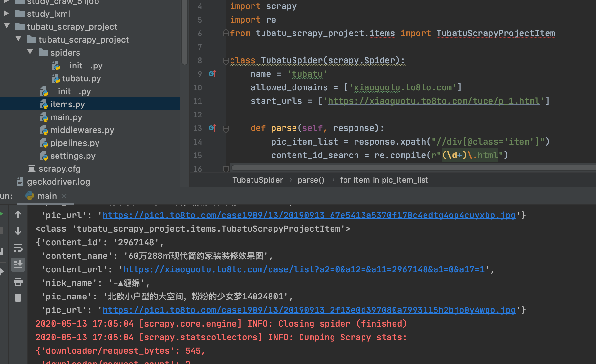The width and height of the screenshot is (596, 364).
Task: Select the main run tab
Action: (x=46, y=196)
